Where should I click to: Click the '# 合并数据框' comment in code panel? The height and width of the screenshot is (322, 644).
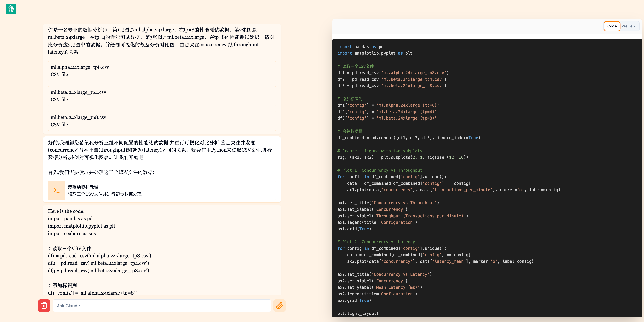point(350,131)
